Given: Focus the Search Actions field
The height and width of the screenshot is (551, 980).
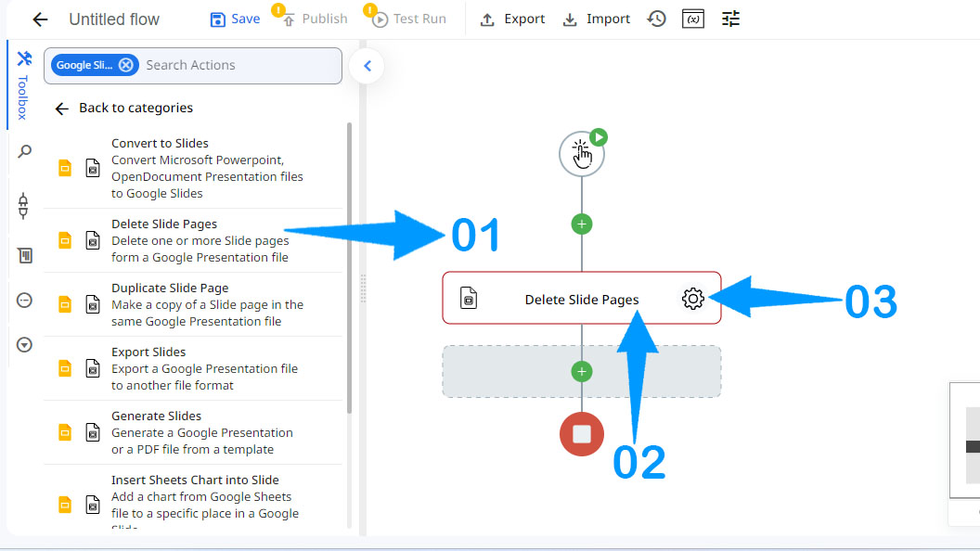Looking at the screenshot, I should pyautogui.click(x=240, y=65).
